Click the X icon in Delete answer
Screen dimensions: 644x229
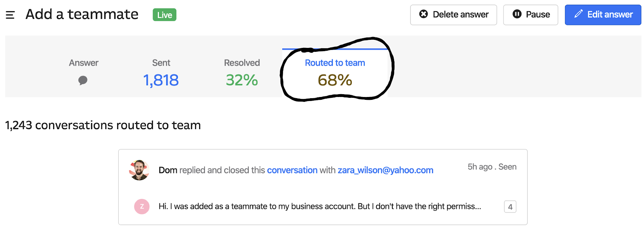click(x=423, y=14)
